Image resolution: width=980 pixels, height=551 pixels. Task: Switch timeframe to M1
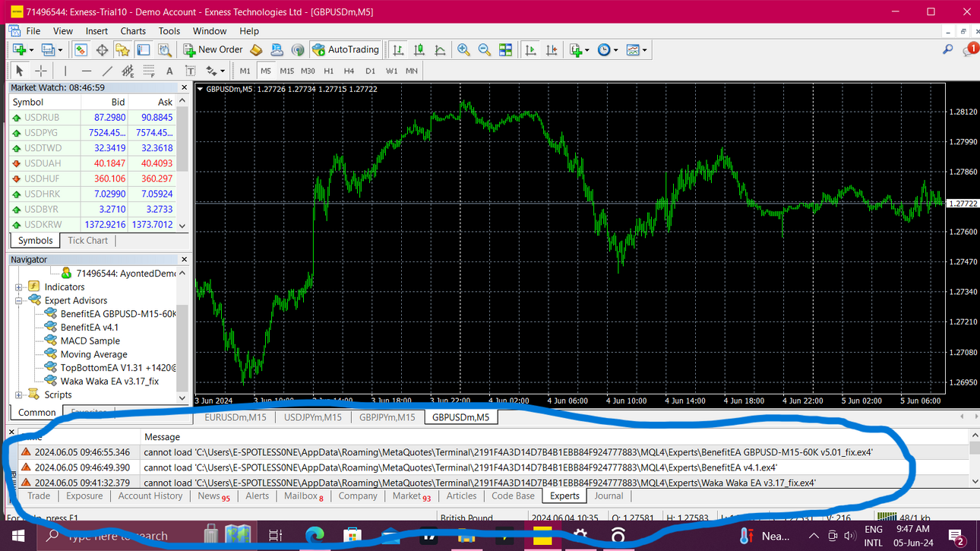pos(245,71)
